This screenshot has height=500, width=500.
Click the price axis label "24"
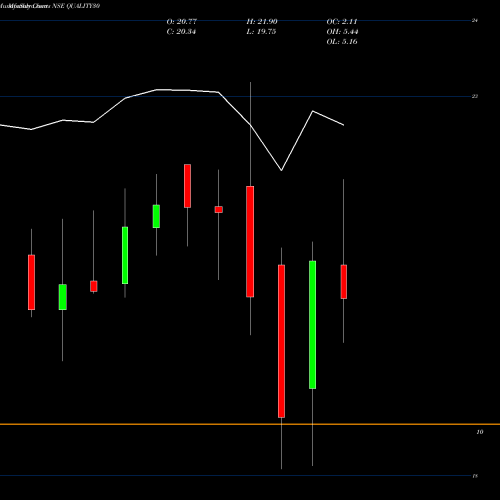[475, 21]
